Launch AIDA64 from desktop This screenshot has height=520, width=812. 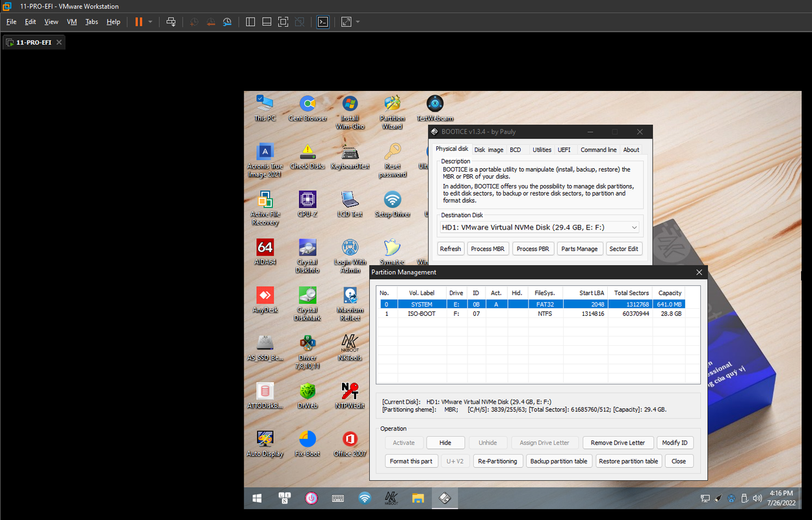coord(265,252)
